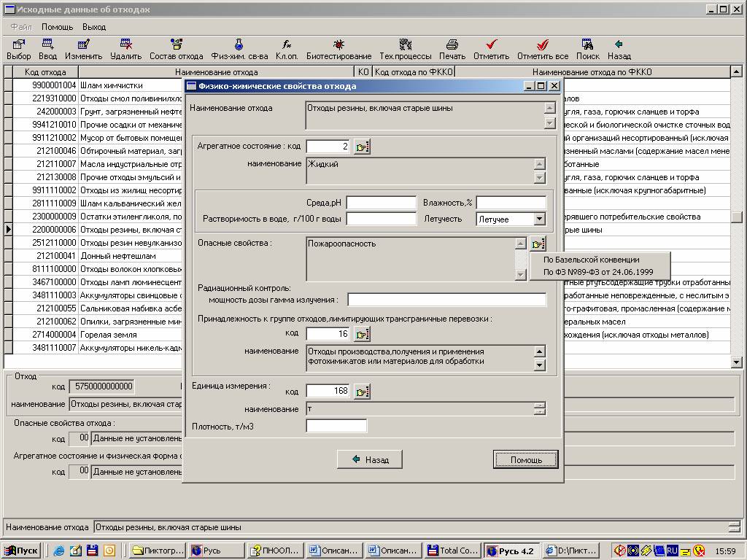The height and width of the screenshot is (560, 747).
Task: Open lookup for transboundary group code 16
Action: pyautogui.click(x=363, y=334)
